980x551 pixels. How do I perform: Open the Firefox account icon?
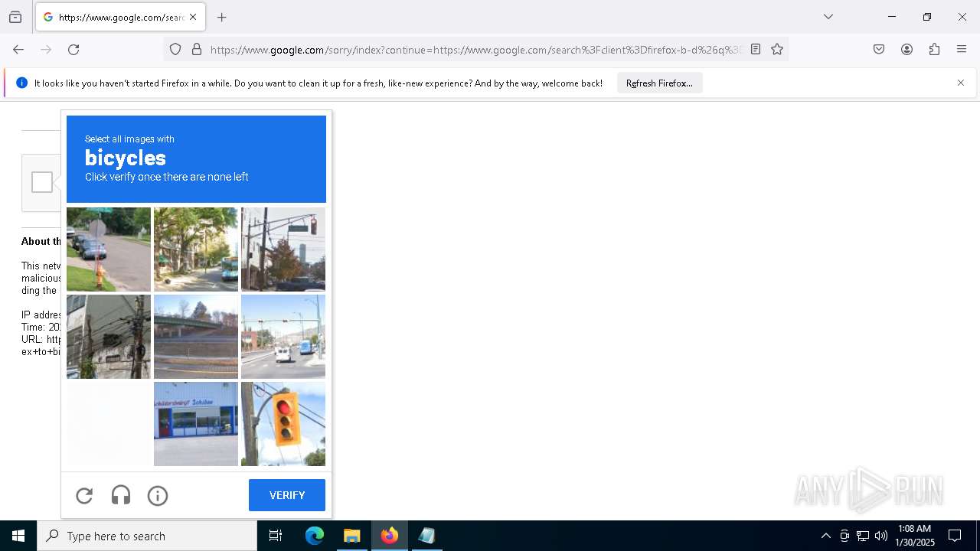(x=906, y=50)
